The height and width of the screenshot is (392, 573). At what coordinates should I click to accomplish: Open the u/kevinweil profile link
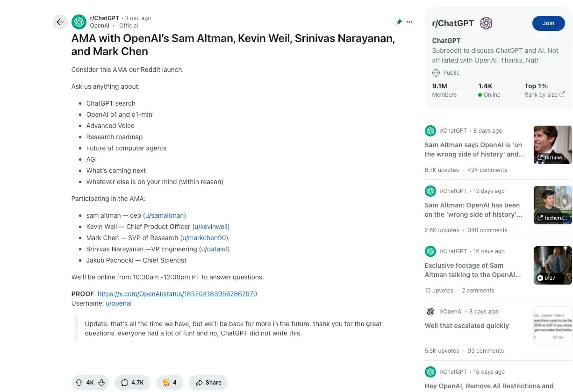pos(211,227)
